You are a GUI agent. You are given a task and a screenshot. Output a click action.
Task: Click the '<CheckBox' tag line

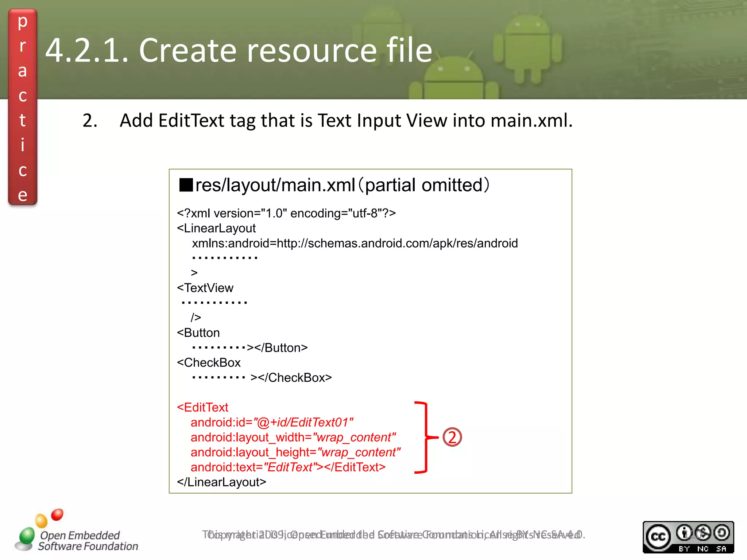(x=209, y=363)
